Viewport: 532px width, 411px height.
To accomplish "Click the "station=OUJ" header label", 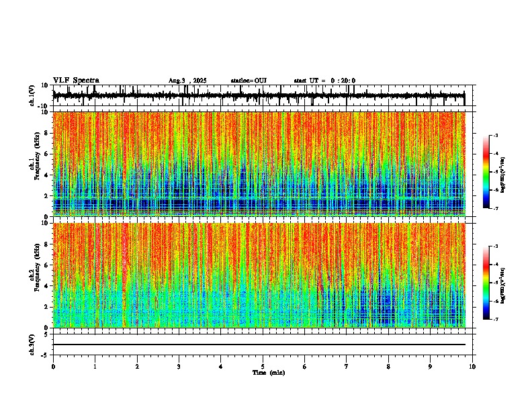I will click(x=249, y=81).
